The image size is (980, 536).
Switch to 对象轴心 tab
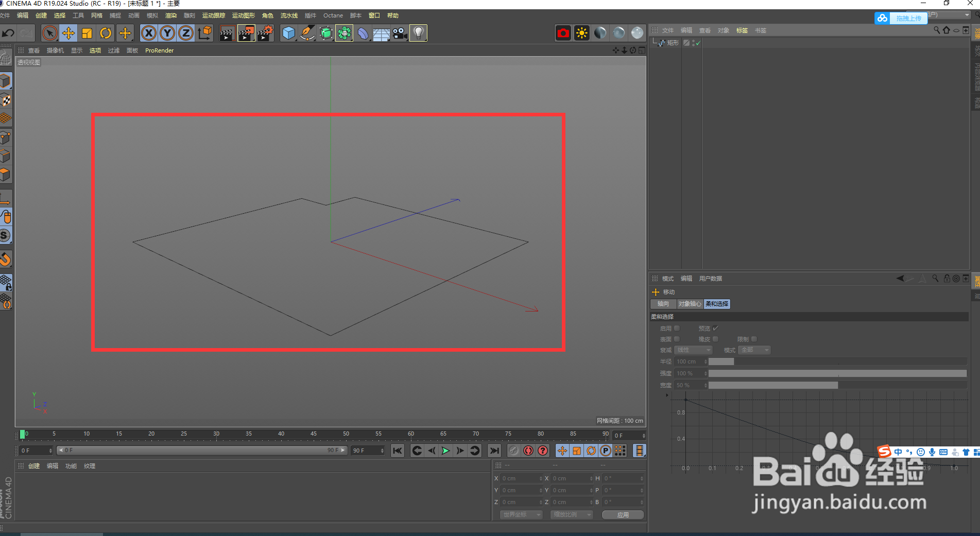click(x=690, y=304)
